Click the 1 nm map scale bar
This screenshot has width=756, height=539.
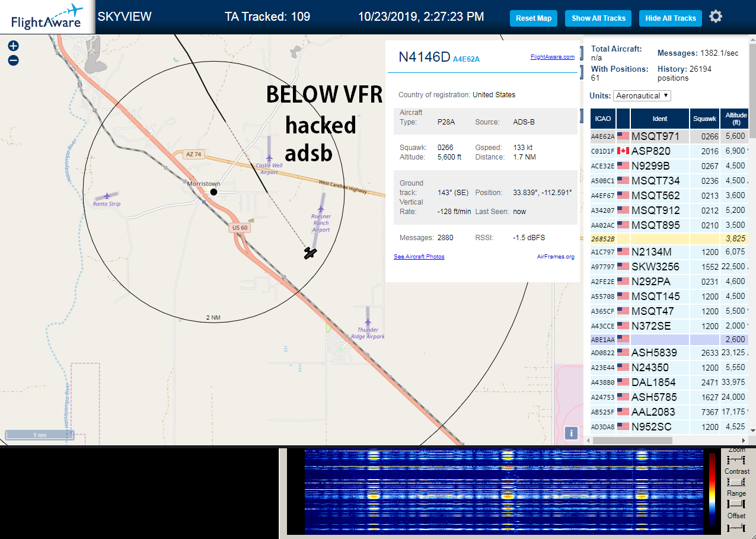39,435
